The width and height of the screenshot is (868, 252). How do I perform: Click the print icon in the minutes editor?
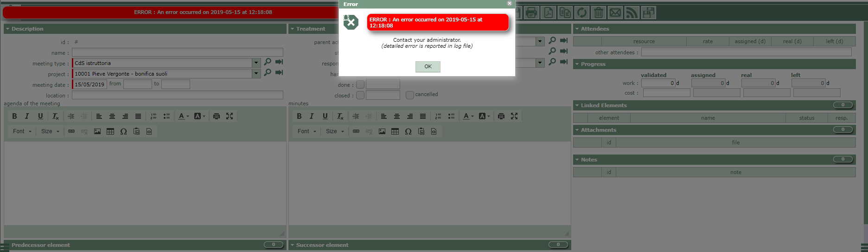pos(501,116)
